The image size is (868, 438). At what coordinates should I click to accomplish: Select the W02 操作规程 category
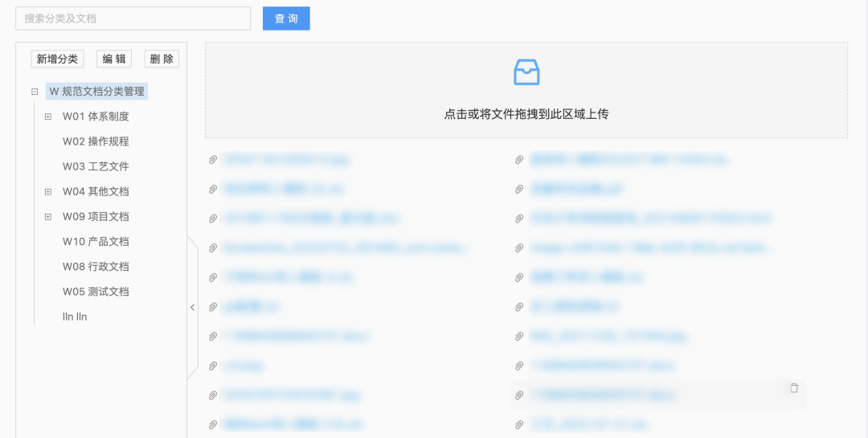click(96, 141)
